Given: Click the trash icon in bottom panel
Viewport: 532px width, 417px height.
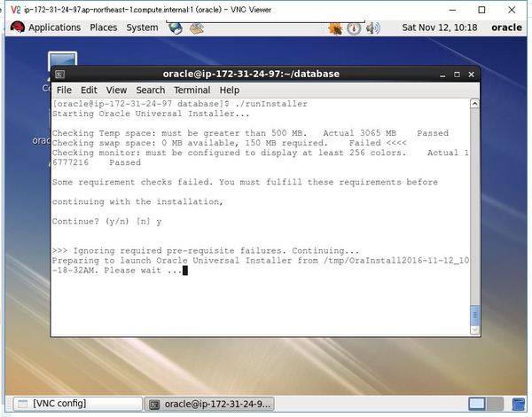Looking at the screenshot, I should tap(518, 405).
